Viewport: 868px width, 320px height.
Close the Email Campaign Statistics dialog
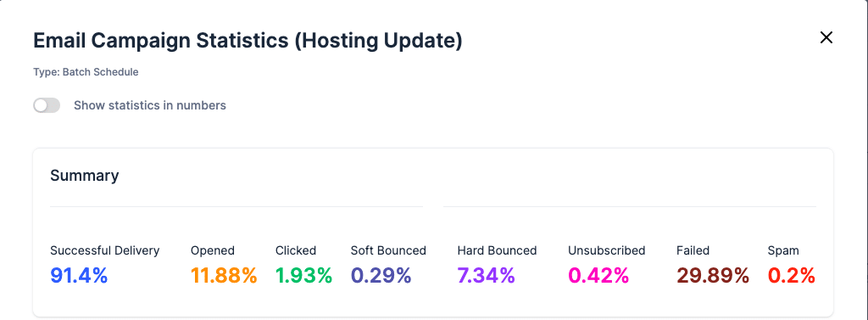(826, 37)
